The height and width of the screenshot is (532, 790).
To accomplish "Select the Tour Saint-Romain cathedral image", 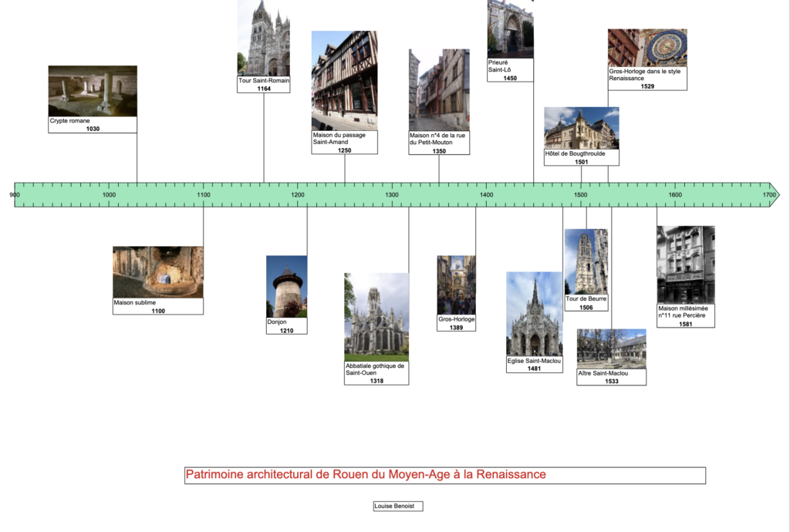I will 264,38.
